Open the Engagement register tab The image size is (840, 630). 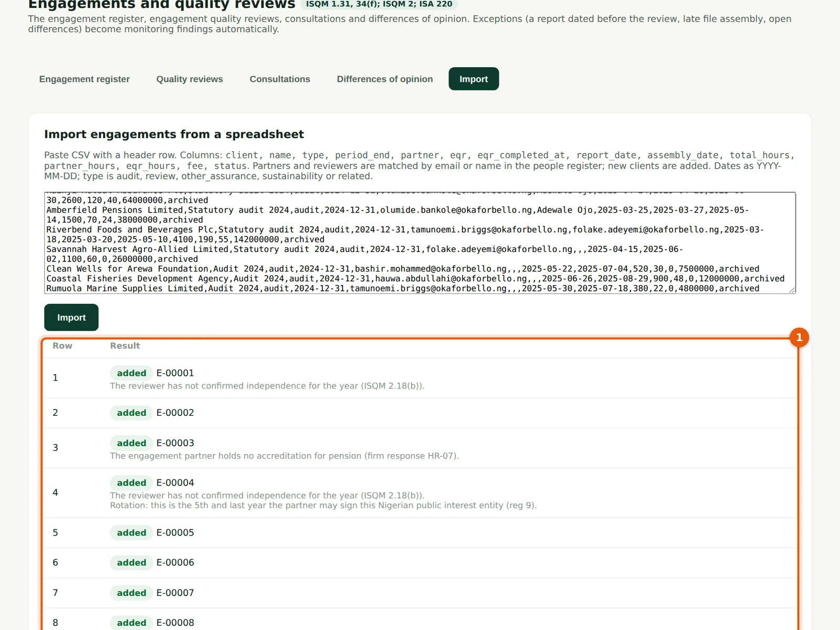click(x=84, y=79)
